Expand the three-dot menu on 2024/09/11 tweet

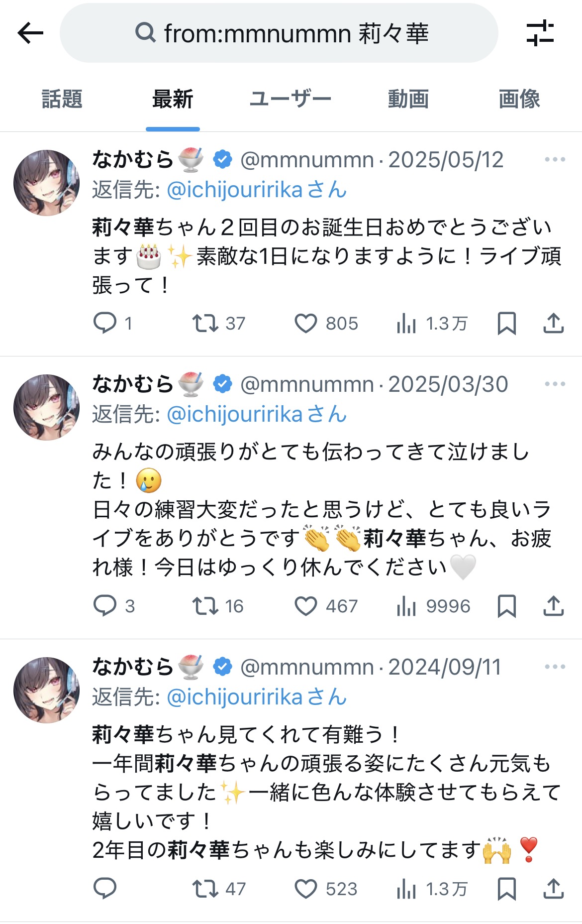click(x=555, y=667)
